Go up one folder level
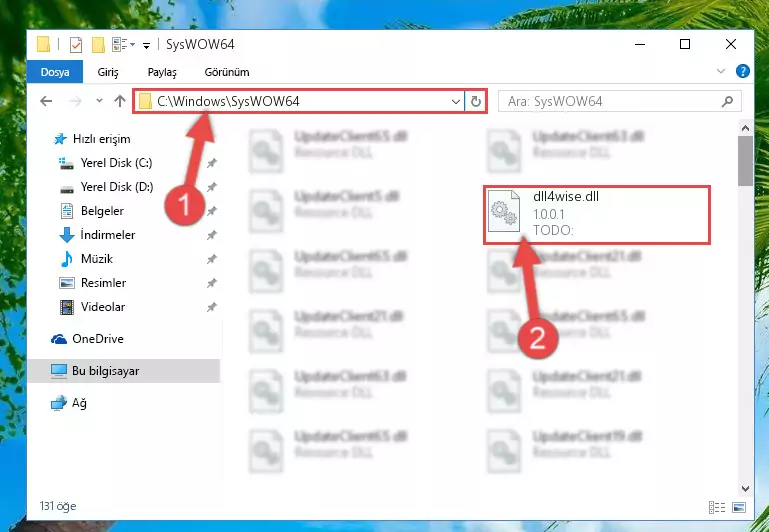This screenshot has width=769, height=532. (x=120, y=101)
